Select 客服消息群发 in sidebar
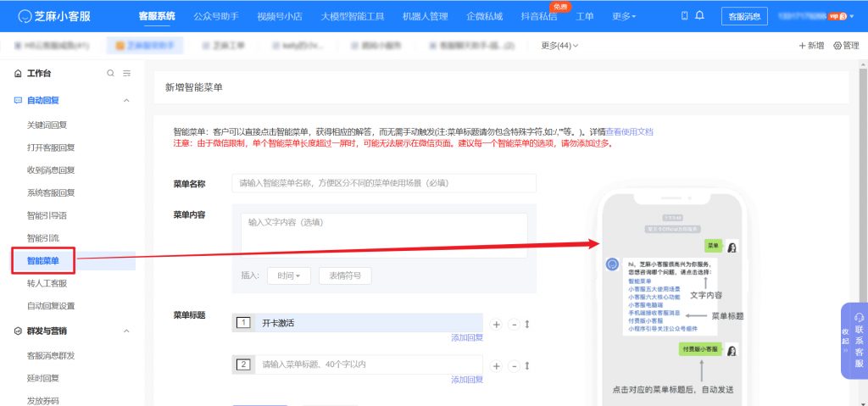This screenshot has width=868, height=406. pos(51,356)
